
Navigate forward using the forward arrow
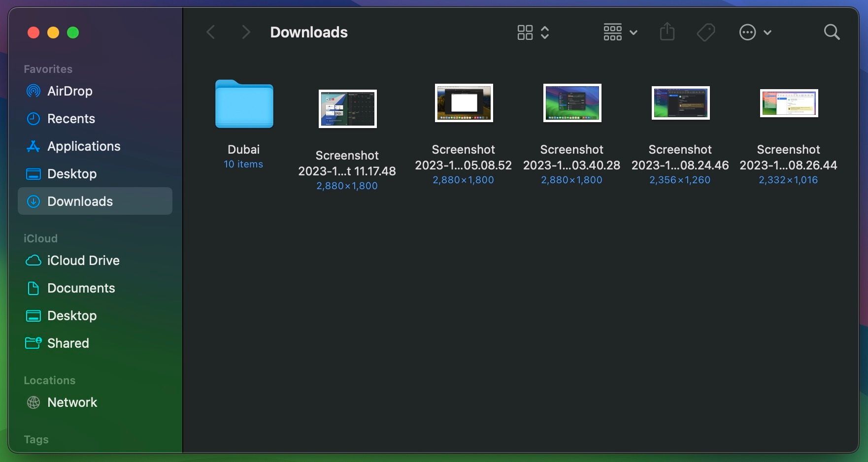pyautogui.click(x=245, y=32)
